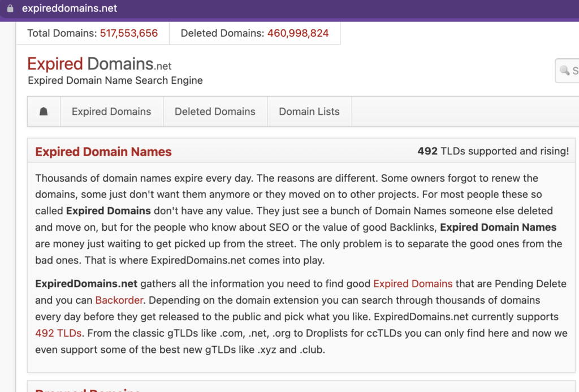
Task: Click the home icon in the navigation bar
Action: pos(44,111)
